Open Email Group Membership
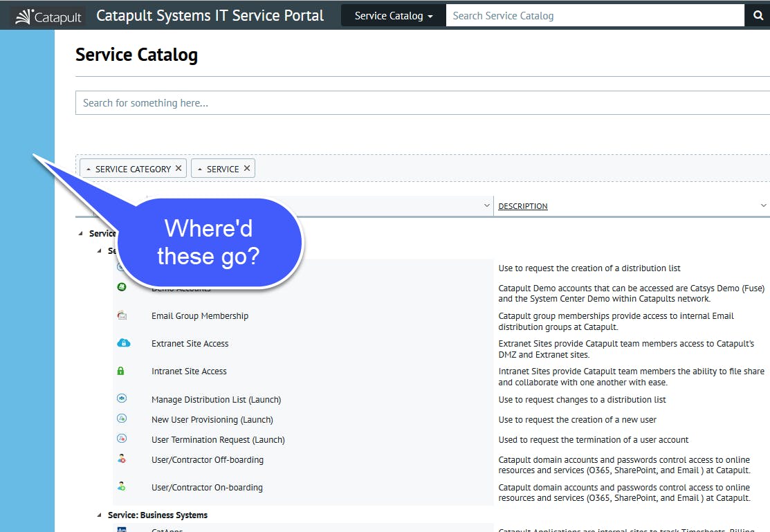Viewport: 770px width, 532px height. pyautogui.click(x=200, y=316)
